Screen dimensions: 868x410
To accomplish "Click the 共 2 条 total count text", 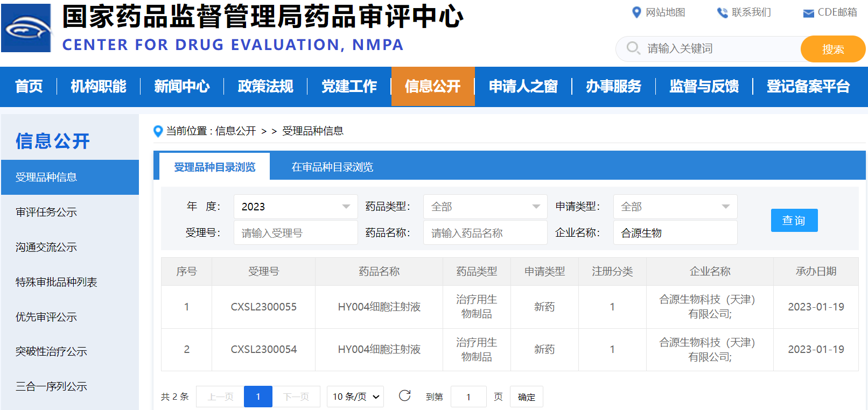I will 175,397.
